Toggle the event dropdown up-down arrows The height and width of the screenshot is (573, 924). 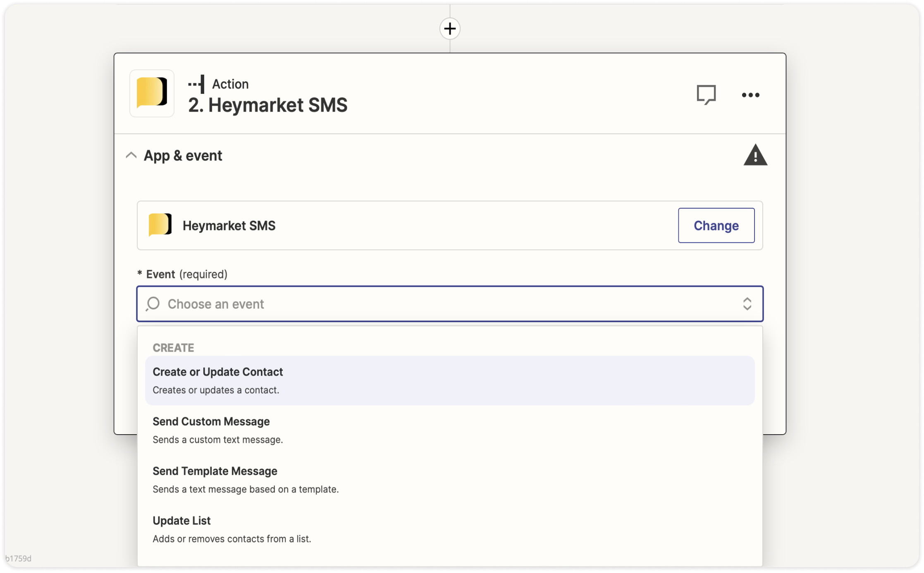(x=747, y=304)
